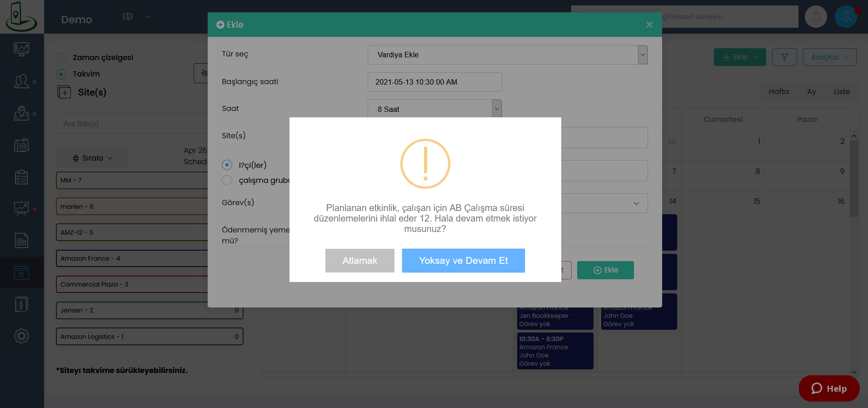Open the Sırala sort dropdown

(x=92, y=158)
